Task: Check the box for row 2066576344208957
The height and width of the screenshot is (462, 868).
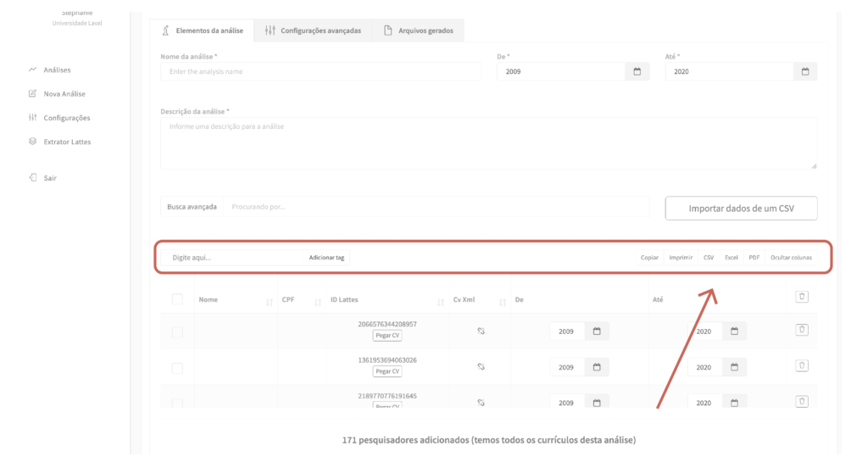Action: pyautogui.click(x=177, y=332)
